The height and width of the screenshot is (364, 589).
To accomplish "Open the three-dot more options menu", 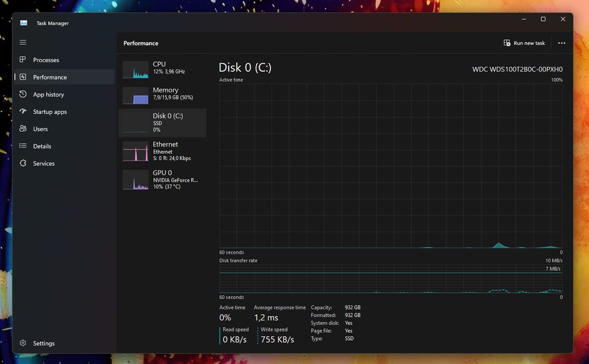I will pyautogui.click(x=561, y=43).
